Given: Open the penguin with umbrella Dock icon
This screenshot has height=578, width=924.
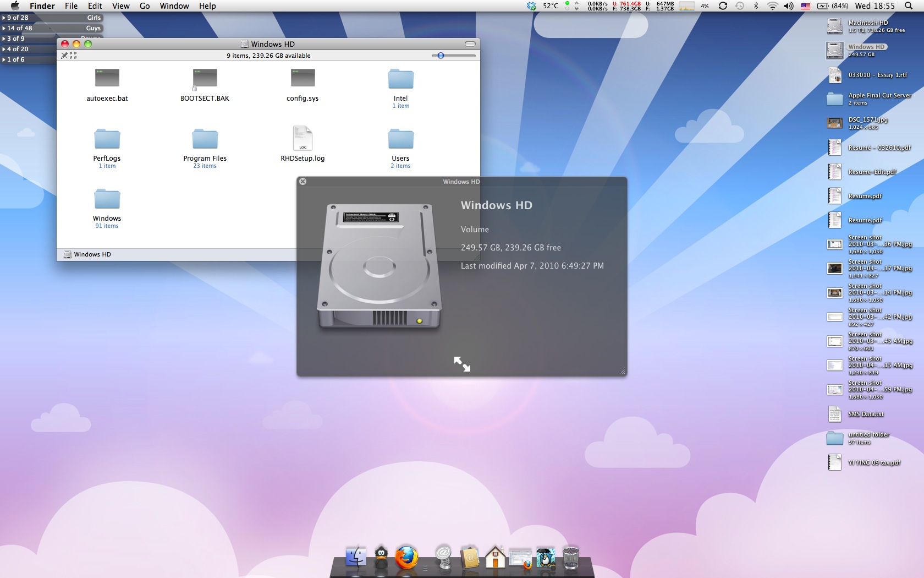Looking at the screenshot, I should pyautogui.click(x=546, y=558).
